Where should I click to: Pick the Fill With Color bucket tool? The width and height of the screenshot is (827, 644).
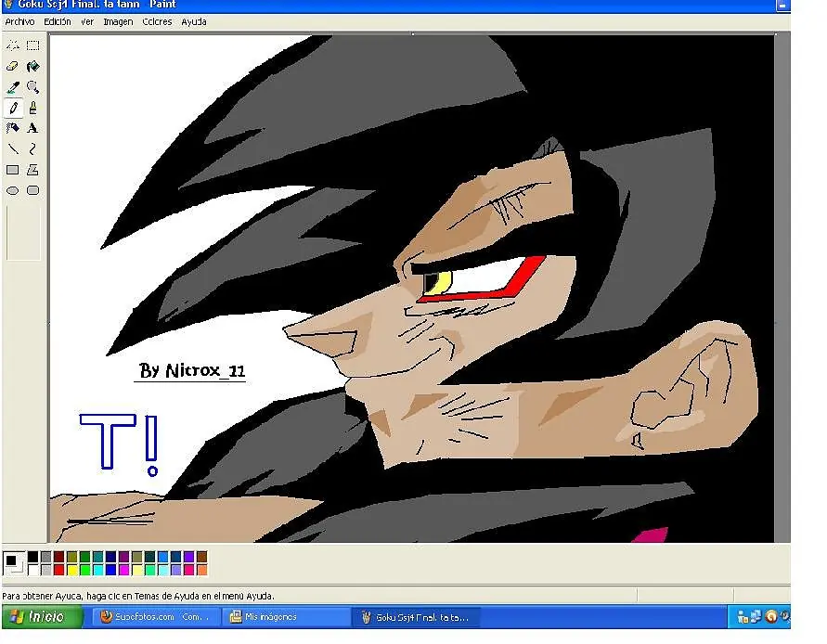(32, 67)
